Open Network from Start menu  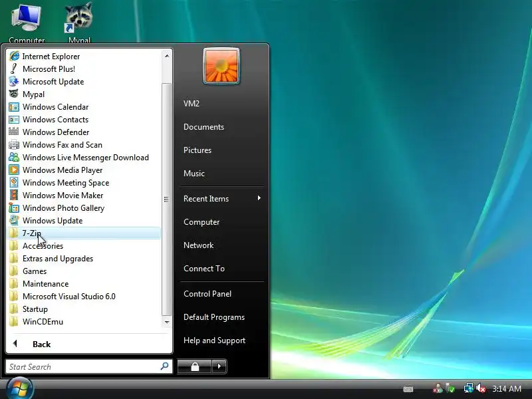coord(222,245)
